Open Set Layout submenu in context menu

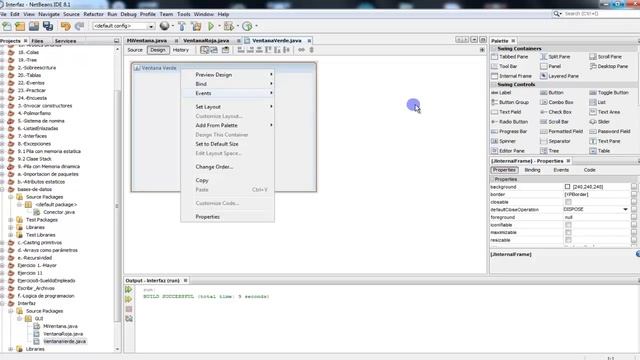(228, 107)
